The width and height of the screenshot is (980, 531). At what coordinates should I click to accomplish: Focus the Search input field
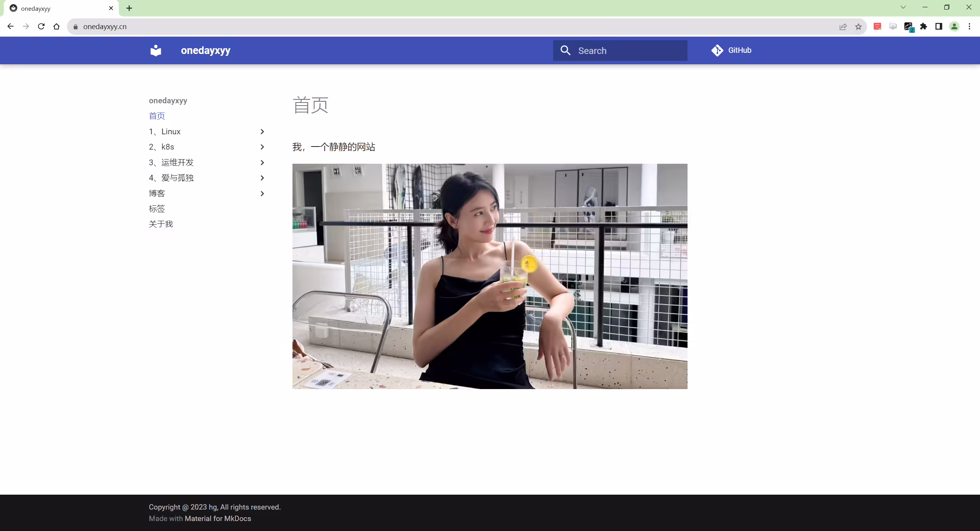coord(620,50)
